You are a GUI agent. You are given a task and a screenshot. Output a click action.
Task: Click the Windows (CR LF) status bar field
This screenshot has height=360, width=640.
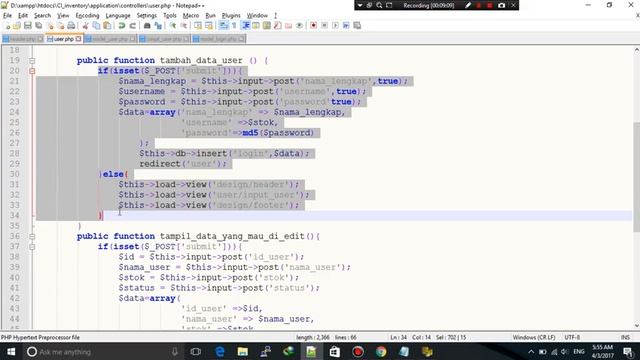click(533, 338)
